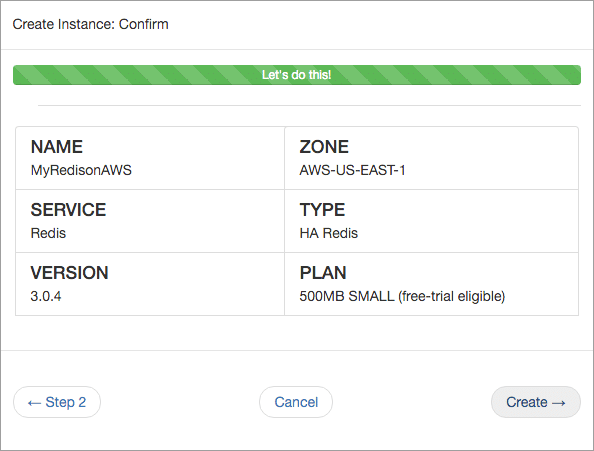Confirm instance with the Create button
Image resolution: width=594 pixels, height=451 pixels.
[536, 402]
